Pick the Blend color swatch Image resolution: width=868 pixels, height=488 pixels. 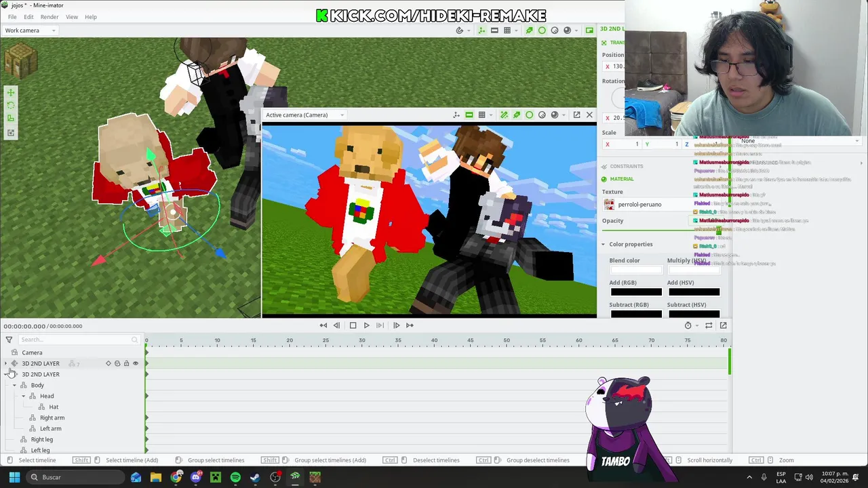click(x=636, y=270)
